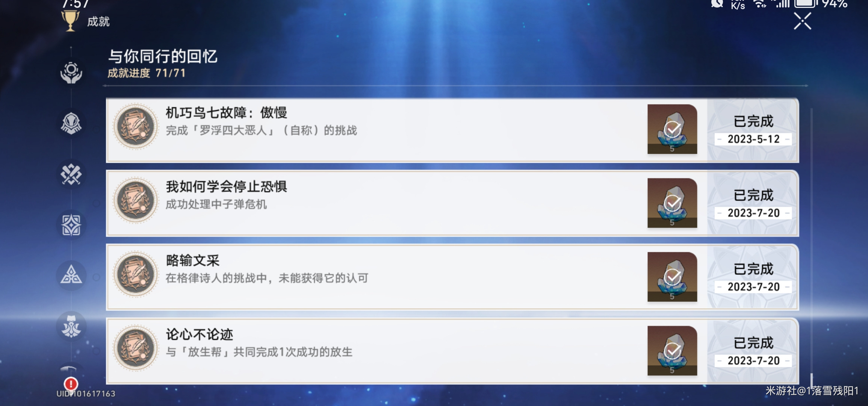
Task: Open the Trailblaze hands-and-gear achievement category
Action: 71,71
